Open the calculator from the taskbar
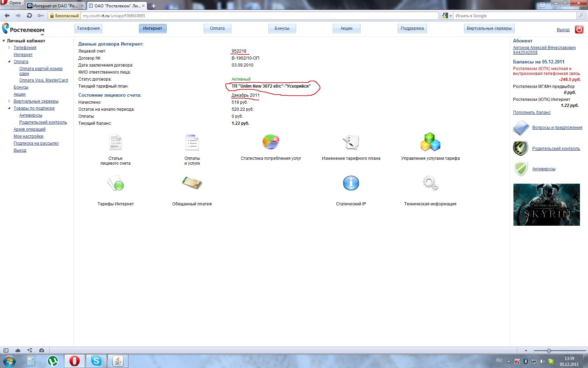Image resolution: width=588 pixels, height=368 pixels. pos(31,361)
